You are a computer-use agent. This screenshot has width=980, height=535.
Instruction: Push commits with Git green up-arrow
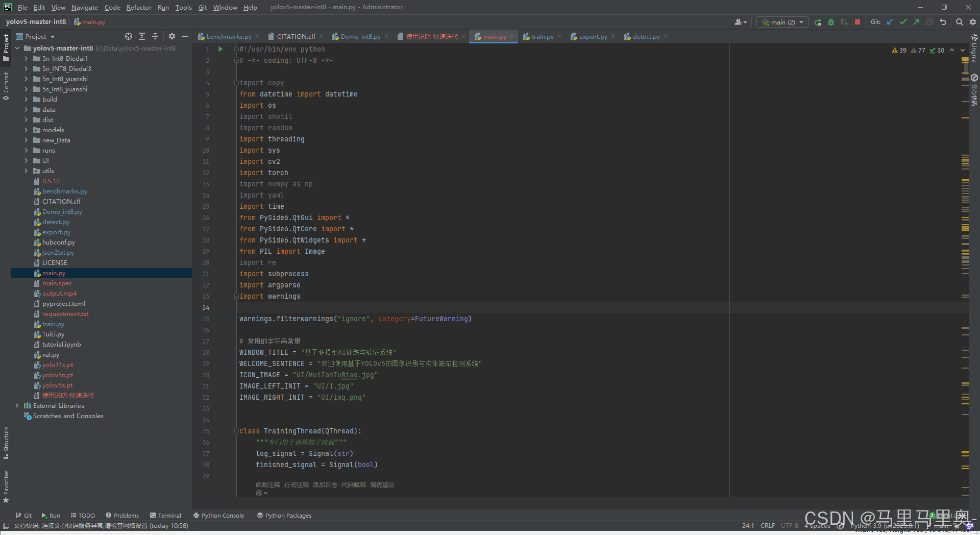916,22
